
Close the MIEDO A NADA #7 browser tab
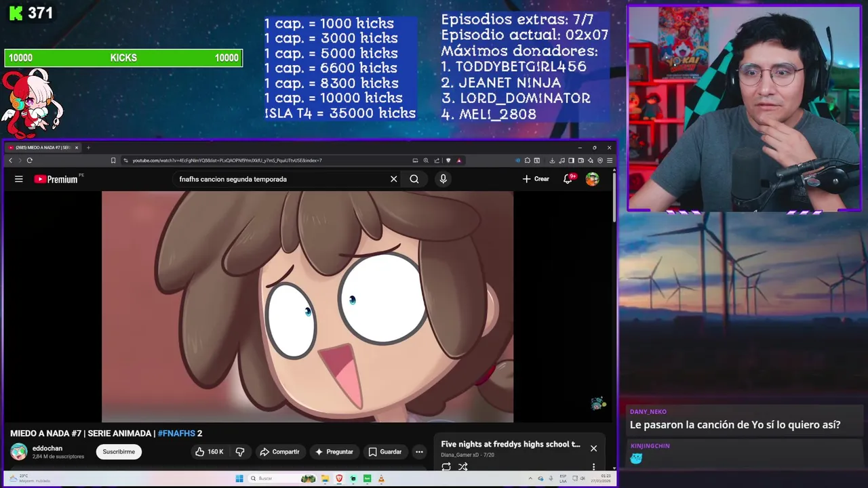(77, 148)
